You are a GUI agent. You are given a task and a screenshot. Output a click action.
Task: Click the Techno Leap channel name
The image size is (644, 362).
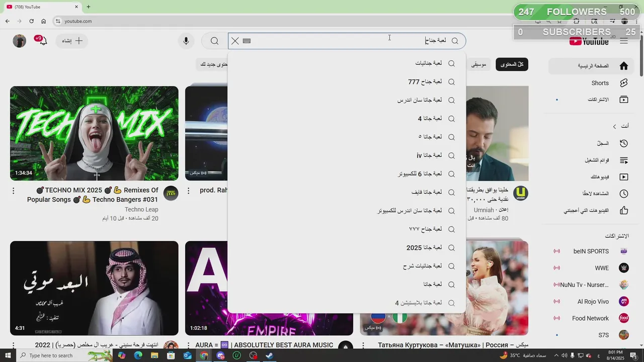tap(141, 209)
